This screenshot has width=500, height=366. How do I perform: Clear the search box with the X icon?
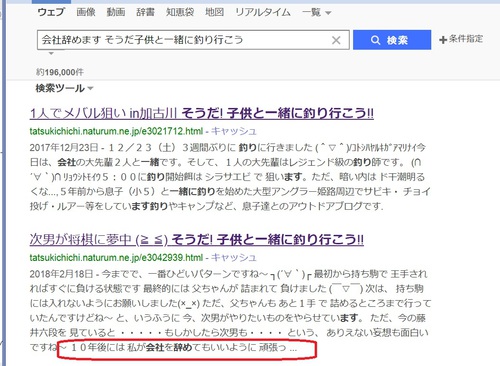point(336,40)
